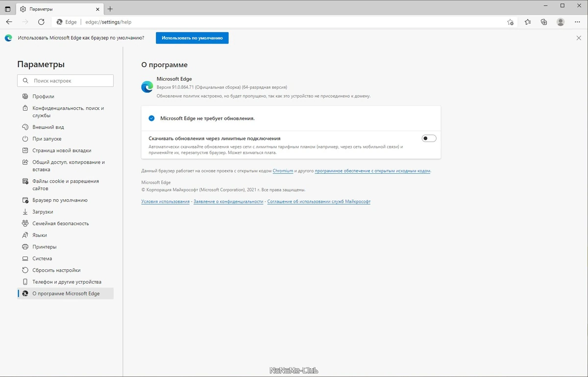Select О программе Microsoft Edge item
This screenshot has height=377, width=588.
point(66,293)
